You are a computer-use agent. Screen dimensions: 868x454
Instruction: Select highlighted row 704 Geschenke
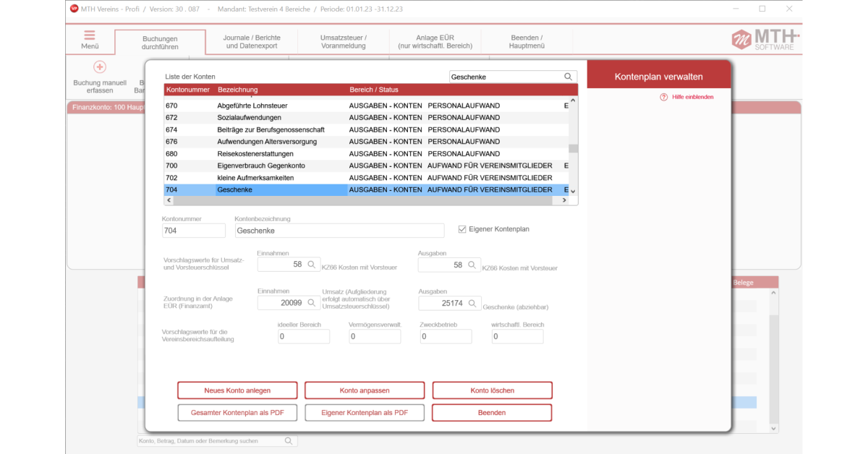pyautogui.click(x=366, y=189)
